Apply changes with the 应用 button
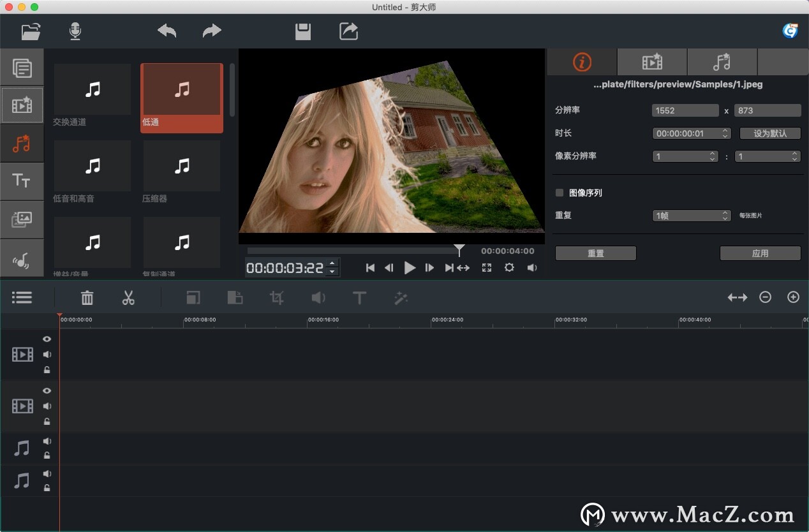809x532 pixels. (760, 253)
